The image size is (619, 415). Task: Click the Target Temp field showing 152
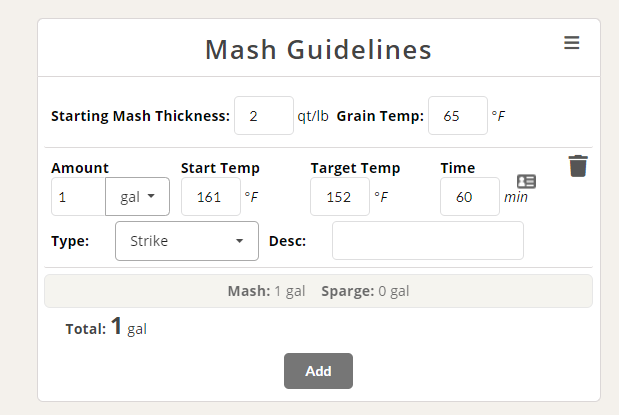(340, 197)
